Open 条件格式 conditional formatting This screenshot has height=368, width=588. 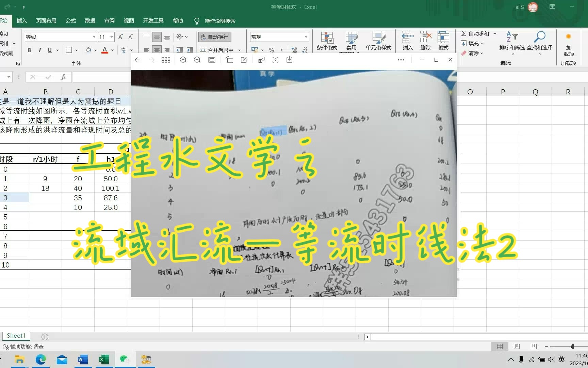[x=326, y=41]
